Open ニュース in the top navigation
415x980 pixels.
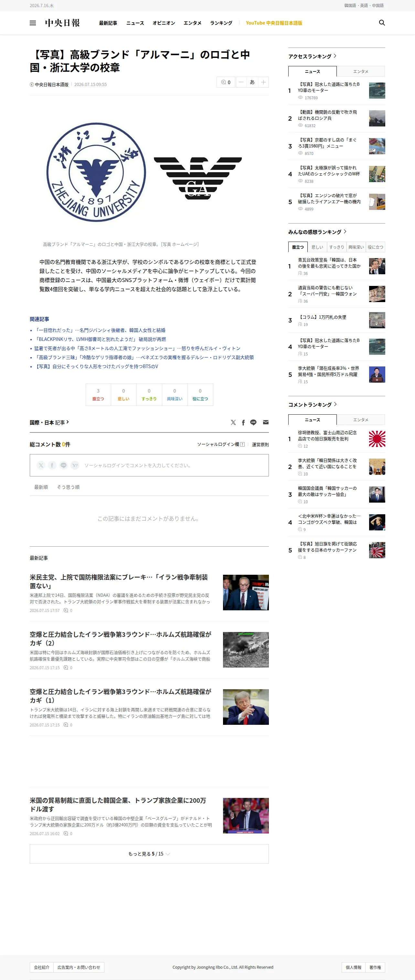pos(135,23)
